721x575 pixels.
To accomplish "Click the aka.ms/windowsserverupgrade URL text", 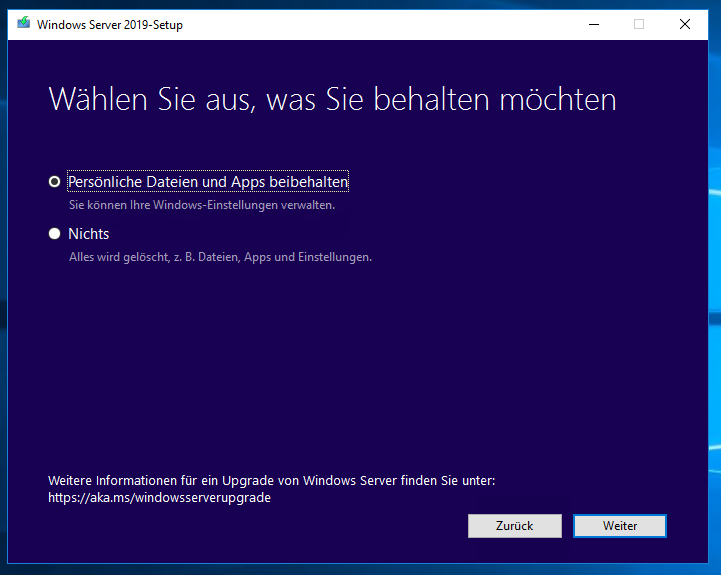I will (159, 498).
